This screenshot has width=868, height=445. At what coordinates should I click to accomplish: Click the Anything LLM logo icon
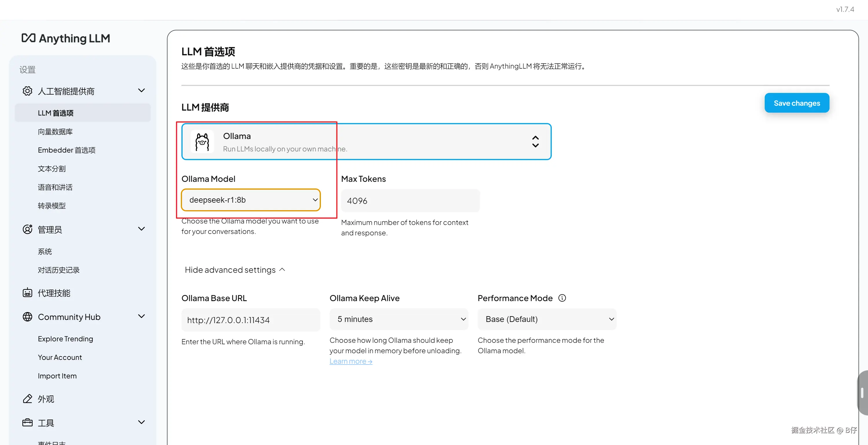(x=29, y=38)
